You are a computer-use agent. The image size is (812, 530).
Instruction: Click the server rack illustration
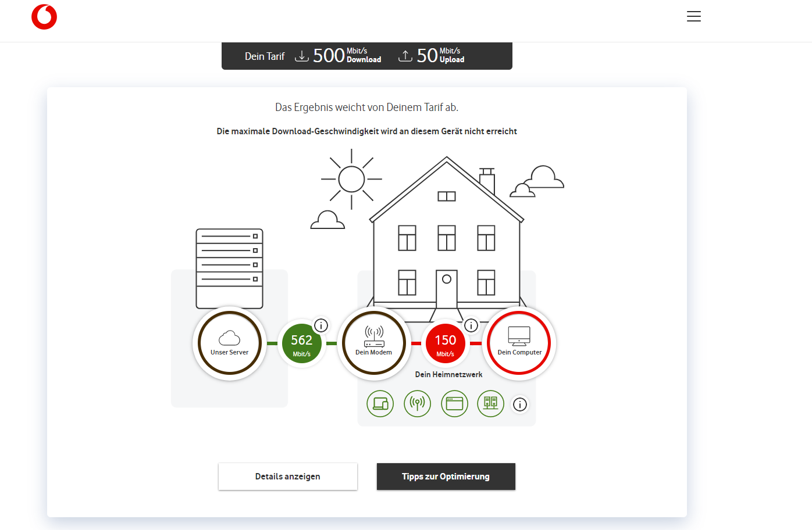point(230,267)
